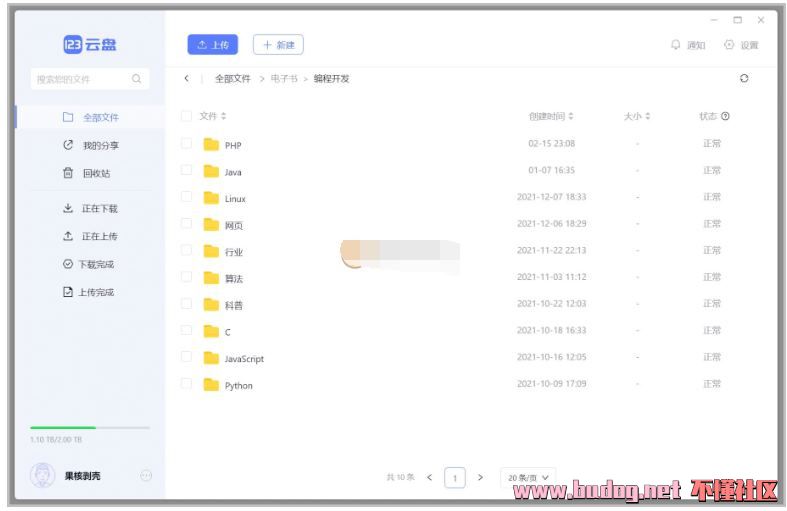Go back with the breadcrumb arrow
The height and width of the screenshot is (511, 787).
(x=186, y=78)
